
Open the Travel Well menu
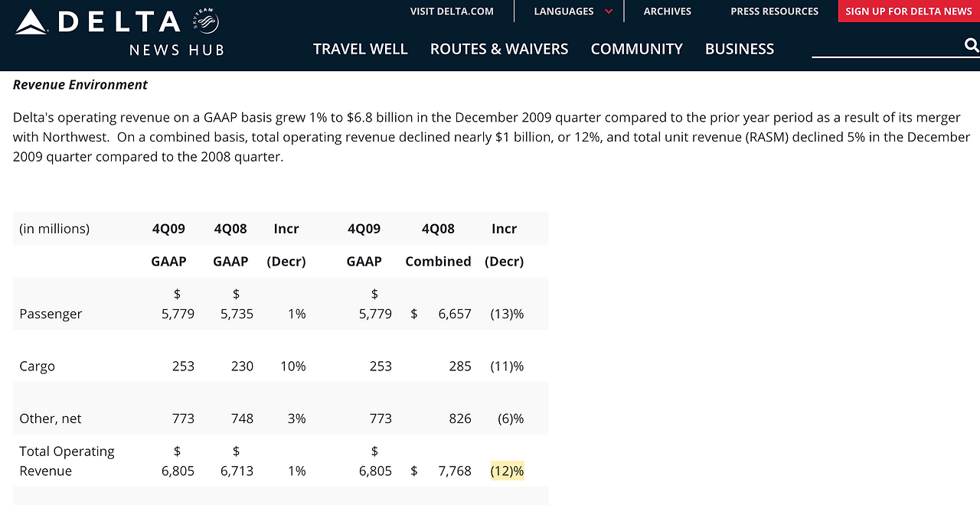tap(360, 49)
